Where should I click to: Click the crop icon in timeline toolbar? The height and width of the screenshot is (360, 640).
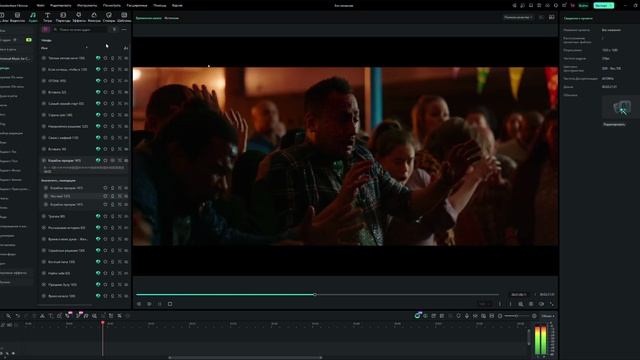tap(60, 316)
